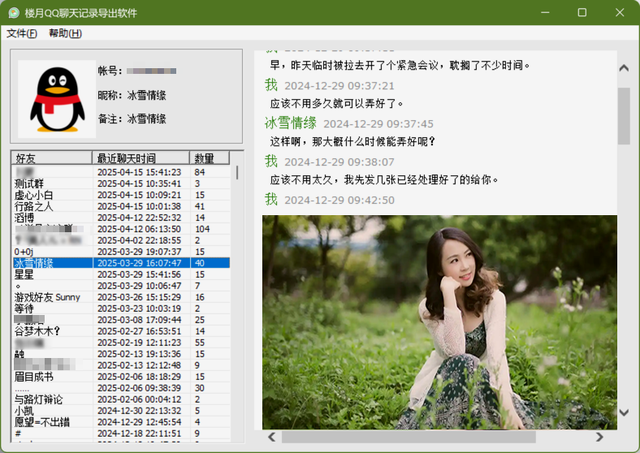This screenshot has height=453, width=640.
Task: Select friend 眉目成书 in the list
Action: tap(33, 376)
